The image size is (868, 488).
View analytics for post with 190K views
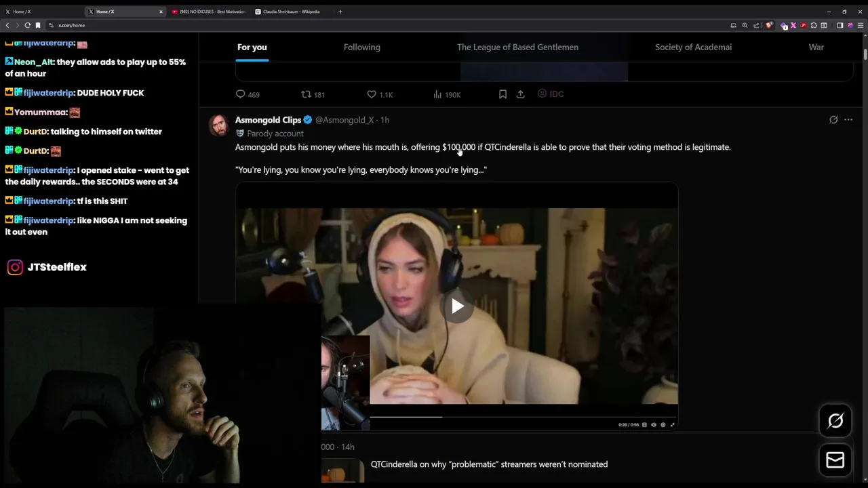tap(447, 94)
